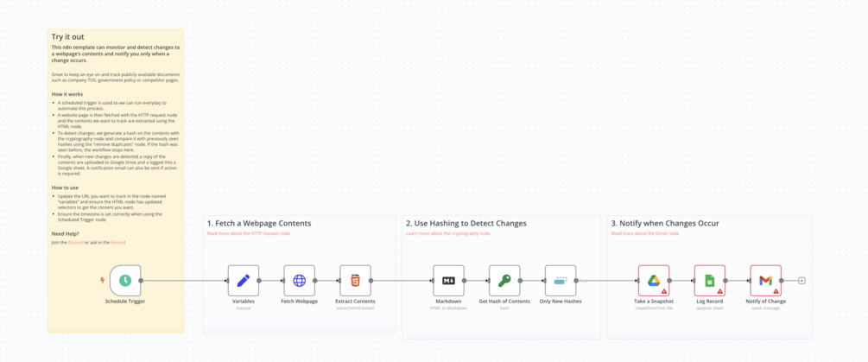Click warning triangle on Take a Snapshot node
This screenshot has width=868, height=362.
pos(663,290)
